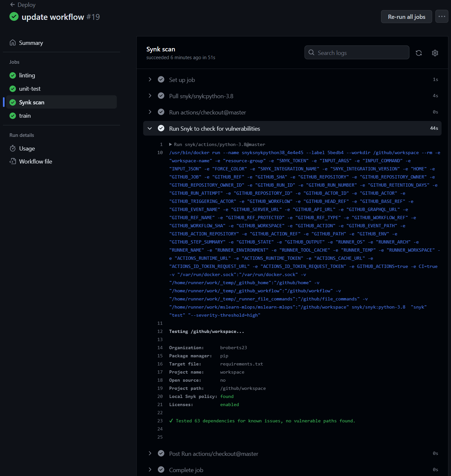Click the 'Re-run all jobs' button
The width and height of the screenshot is (451, 476).
click(406, 16)
